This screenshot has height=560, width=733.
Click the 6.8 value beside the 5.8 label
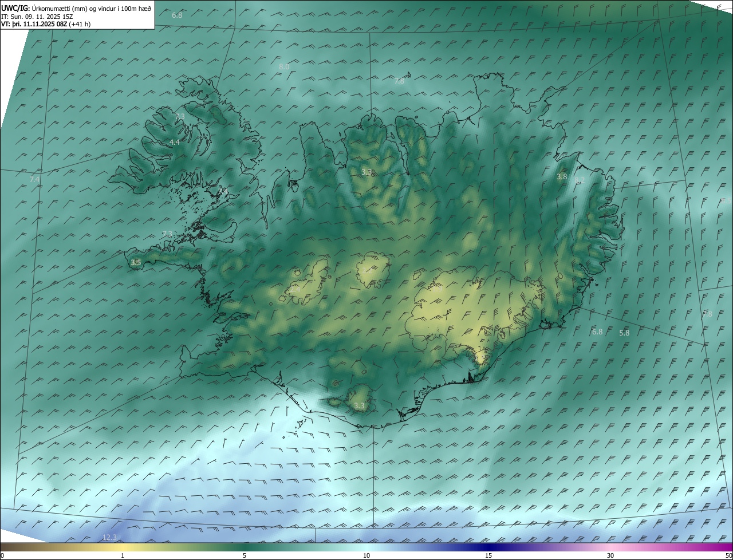pos(597,332)
